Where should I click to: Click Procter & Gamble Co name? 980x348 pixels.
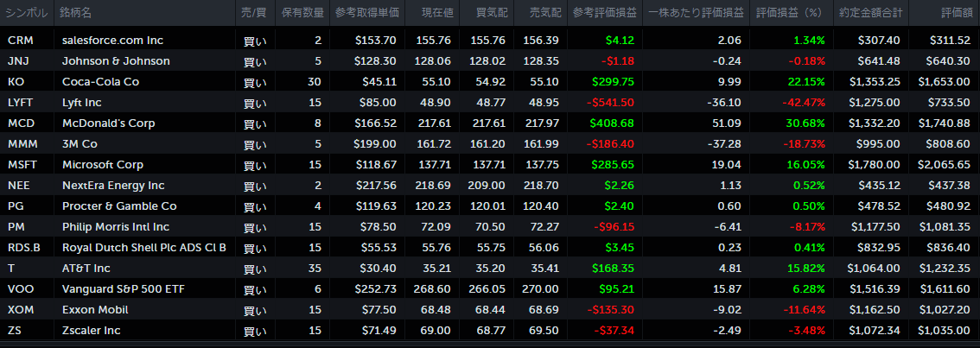(x=119, y=206)
